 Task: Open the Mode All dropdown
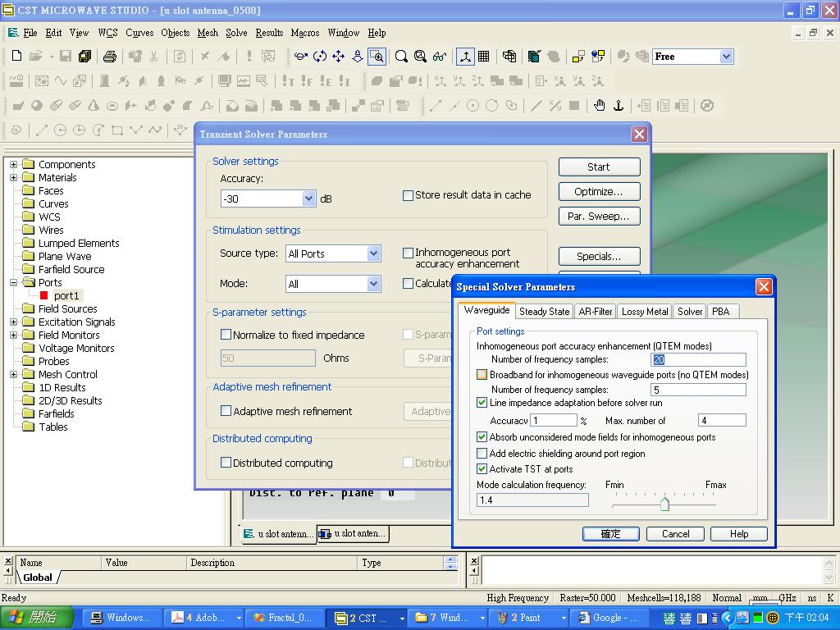pyautogui.click(x=373, y=284)
